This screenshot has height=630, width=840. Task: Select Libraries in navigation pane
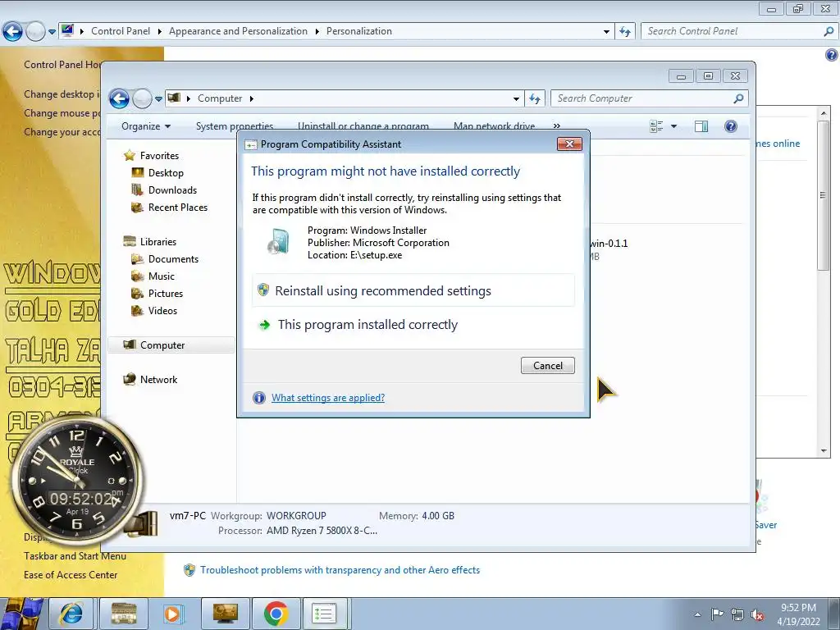(158, 242)
